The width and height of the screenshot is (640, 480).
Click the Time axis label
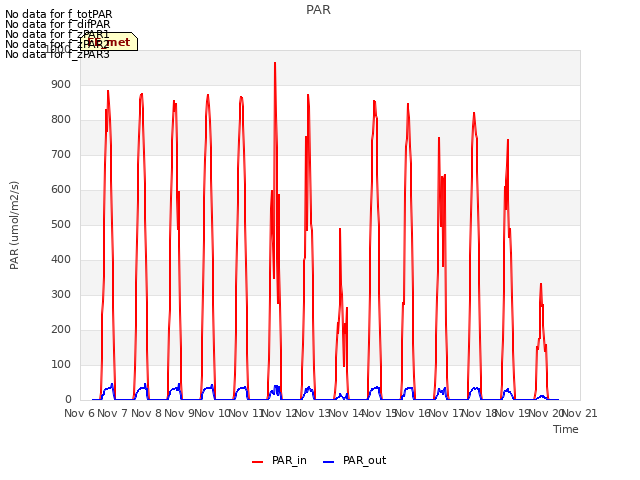point(566,429)
